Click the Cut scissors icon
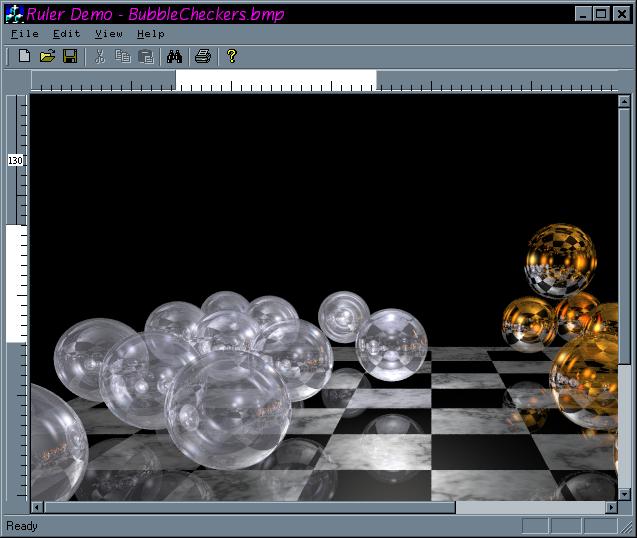This screenshot has height=538, width=637. point(100,56)
